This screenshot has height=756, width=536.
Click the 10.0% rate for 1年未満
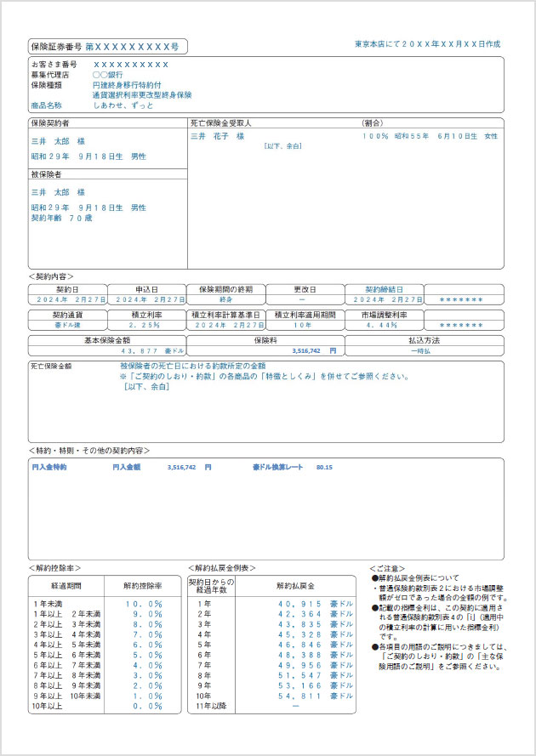[x=144, y=604]
